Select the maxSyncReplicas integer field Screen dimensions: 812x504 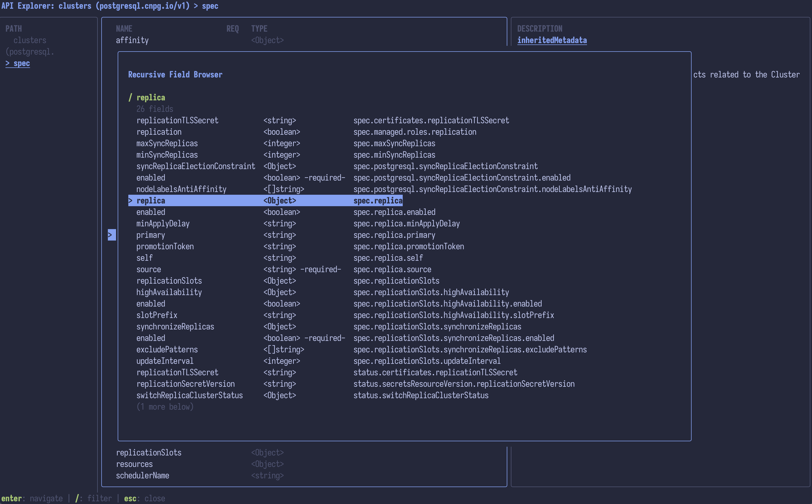coord(167,143)
